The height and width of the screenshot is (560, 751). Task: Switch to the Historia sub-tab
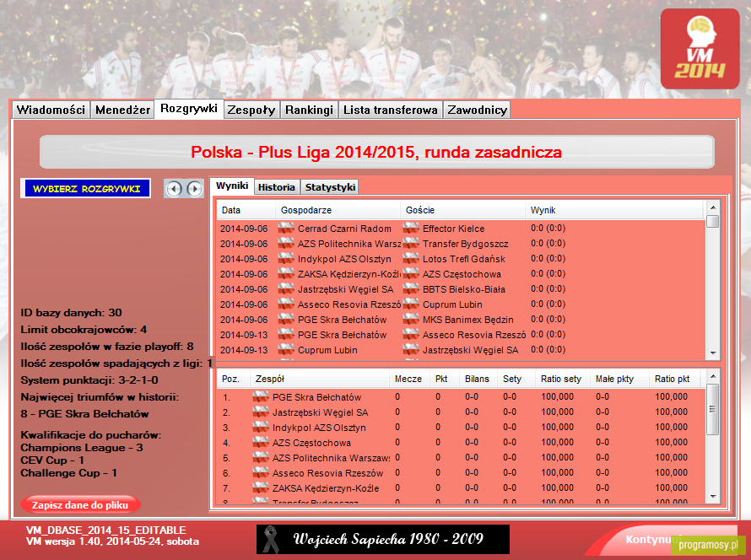pos(277,187)
